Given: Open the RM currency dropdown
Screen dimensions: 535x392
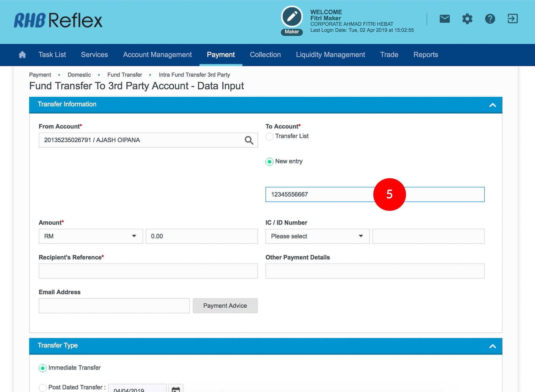Looking at the screenshot, I should [x=91, y=236].
